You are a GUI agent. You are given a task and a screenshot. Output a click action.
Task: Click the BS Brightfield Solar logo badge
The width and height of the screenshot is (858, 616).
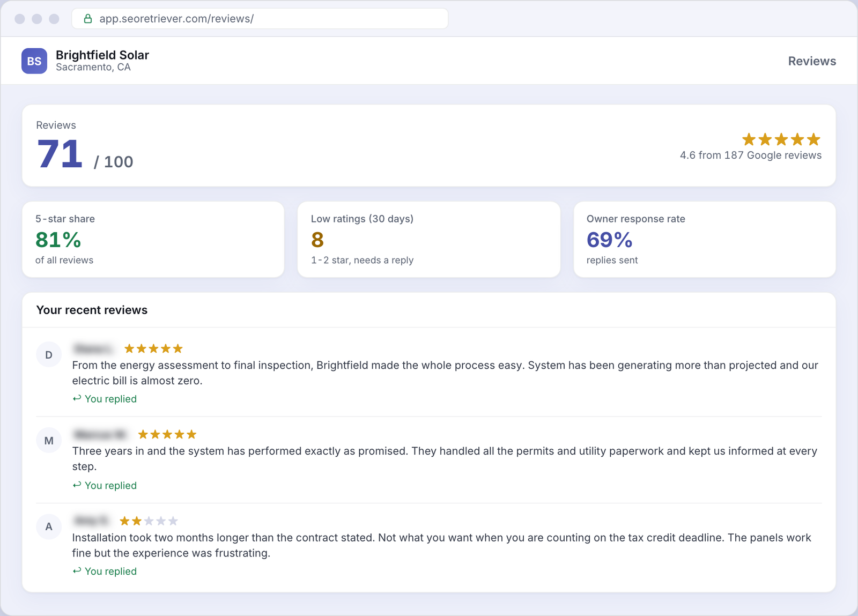(34, 61)
